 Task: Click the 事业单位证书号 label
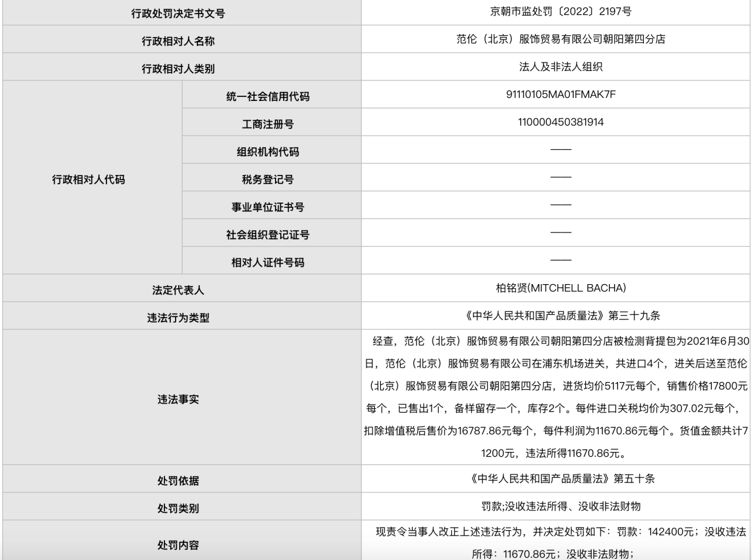pyautogui.click(x=267, y=207)
